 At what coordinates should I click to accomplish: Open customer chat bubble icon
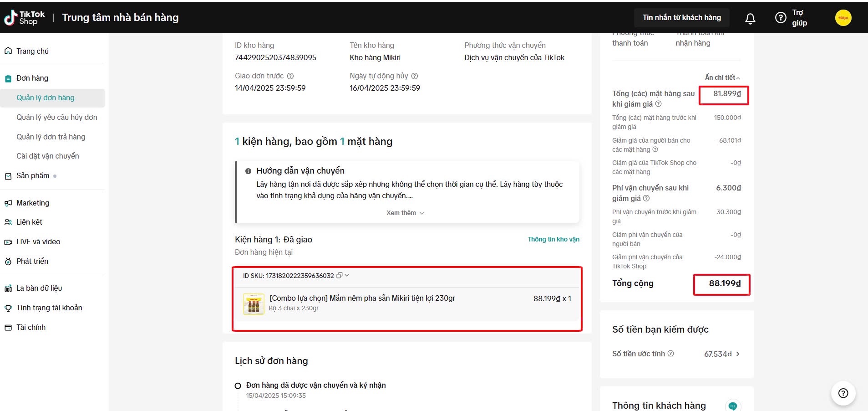coord(732,406)
